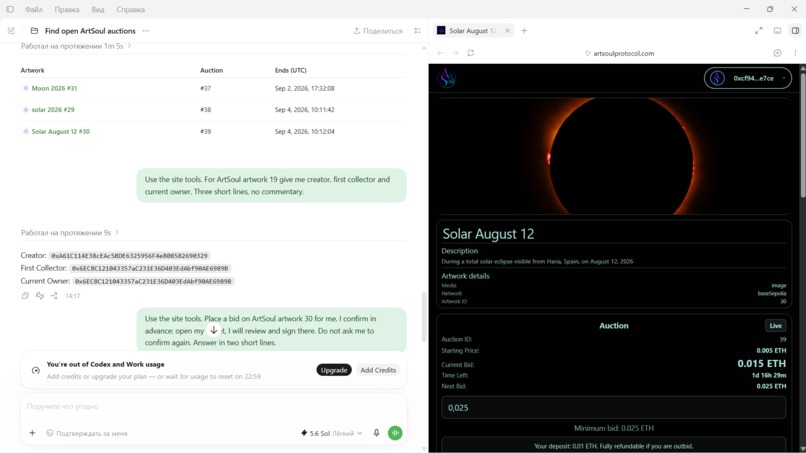This screenshot has width=806, height=453.
Task: Open the chat title three-dot options
Action: tap(146, 31)
